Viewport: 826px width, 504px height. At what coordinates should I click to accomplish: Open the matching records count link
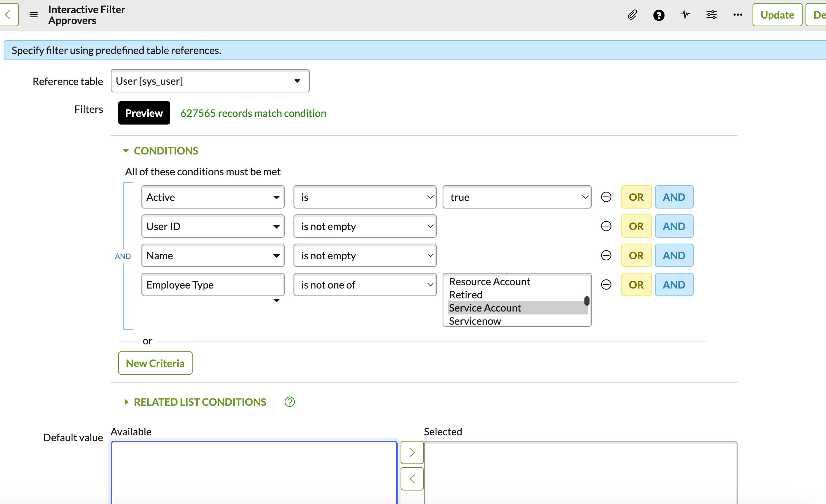253,113
